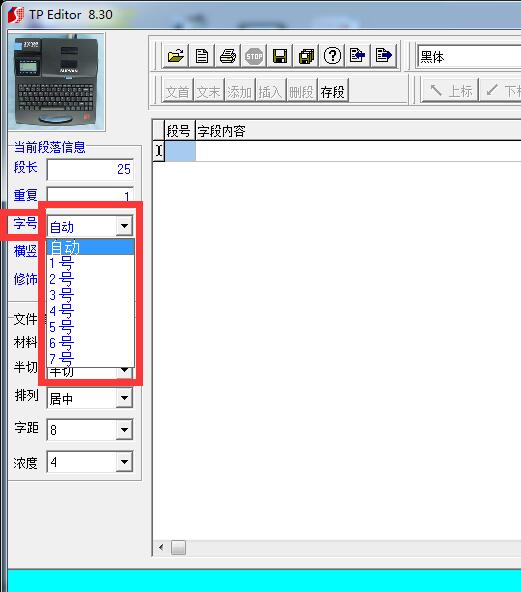Click the horizontal scrollbar thumb
521x592 pixels.
pyautogui.click(x=178, y=547)
